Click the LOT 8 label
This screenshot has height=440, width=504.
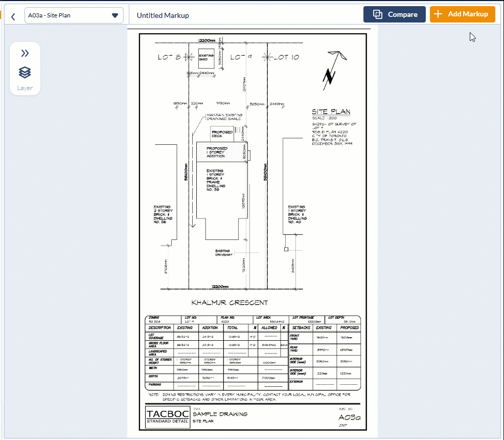click(x=169, y=57)
